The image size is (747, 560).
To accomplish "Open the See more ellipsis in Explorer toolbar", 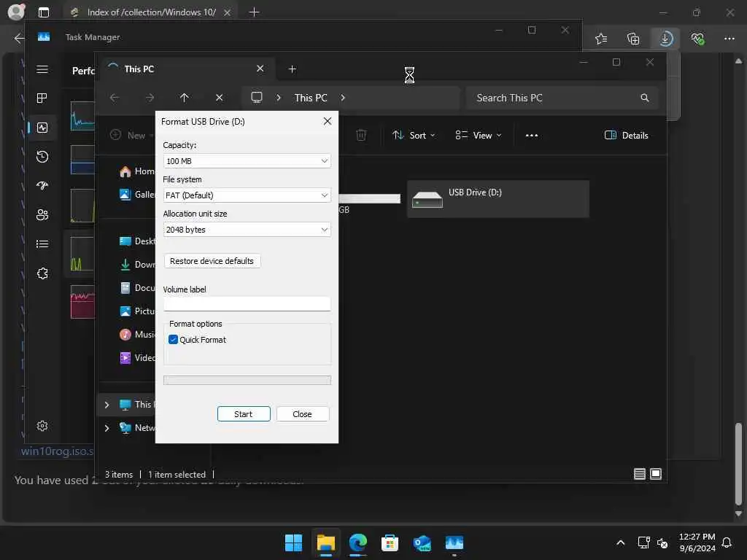I will click(532, 135).
